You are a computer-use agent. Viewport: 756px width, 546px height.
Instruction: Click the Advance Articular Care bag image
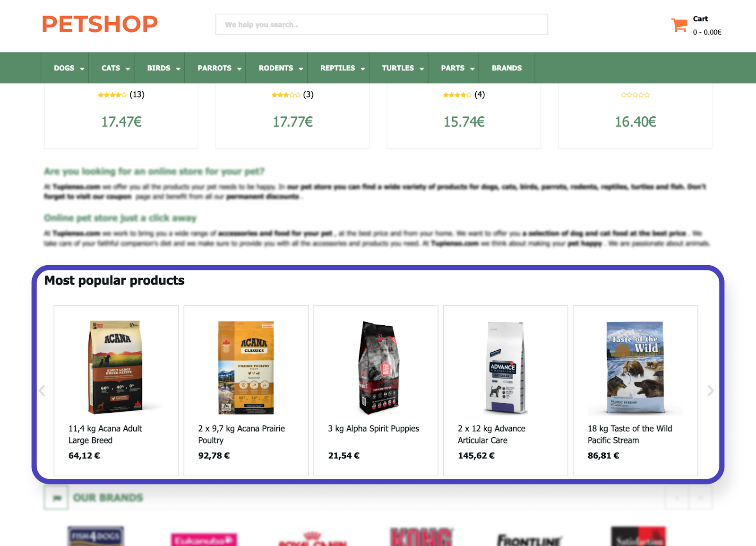505,367
